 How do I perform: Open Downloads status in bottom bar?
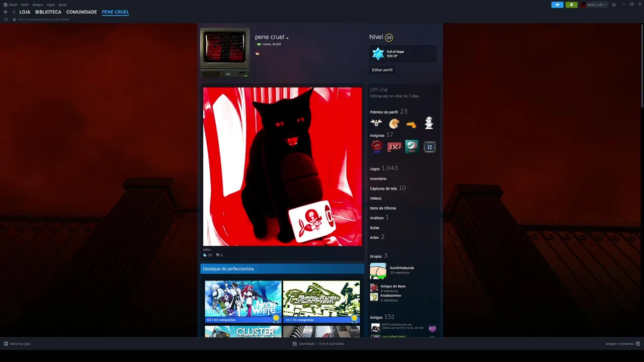pyautogui.click(x=318, y=344)
